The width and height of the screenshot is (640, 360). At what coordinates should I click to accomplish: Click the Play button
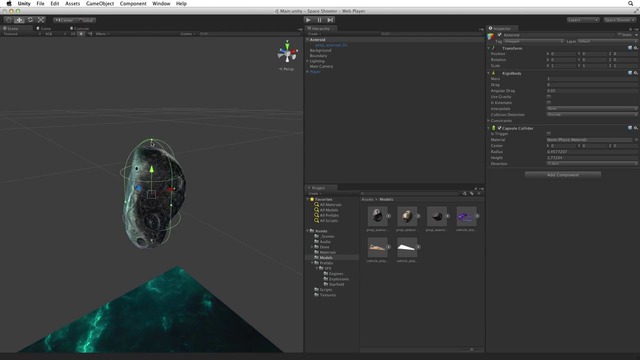point(309,20)
